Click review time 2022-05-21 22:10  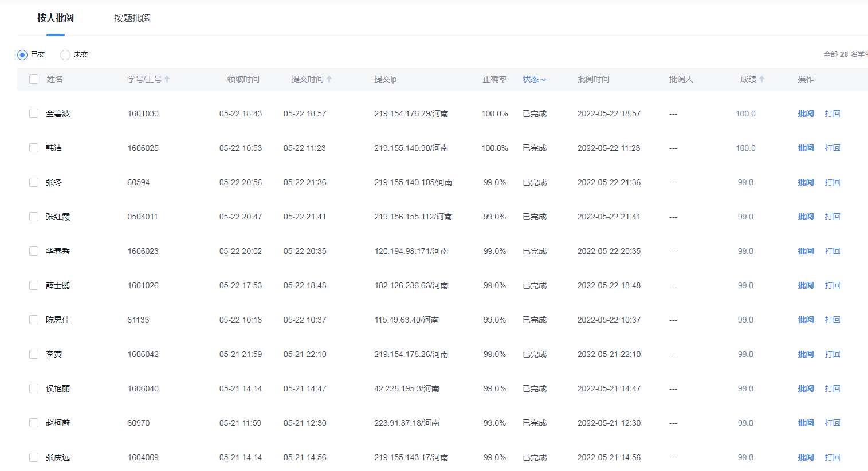(609, 354)
